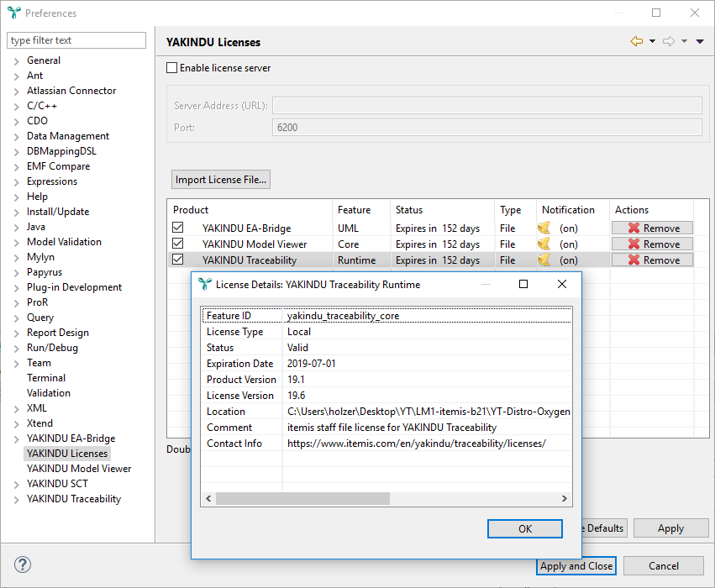Select Terminal preferences page
Viewport: 715px width, 588px height.
[46, 378]
